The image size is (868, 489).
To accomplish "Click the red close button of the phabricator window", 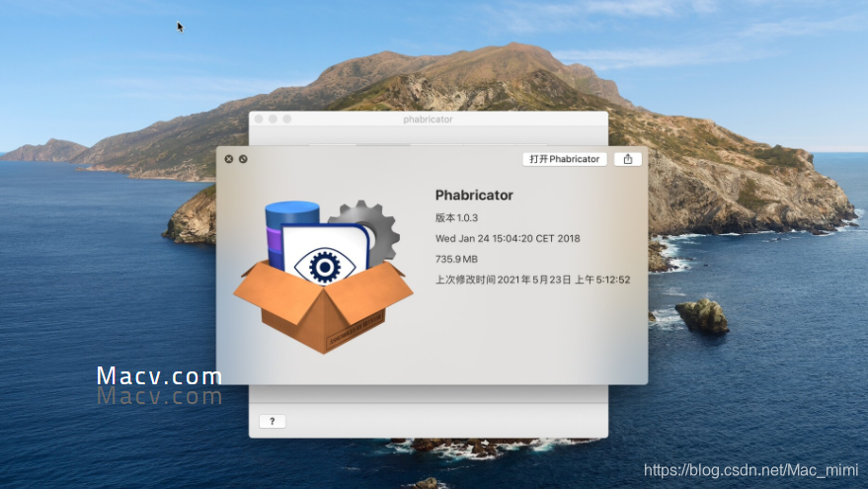I will pos(259,120).
